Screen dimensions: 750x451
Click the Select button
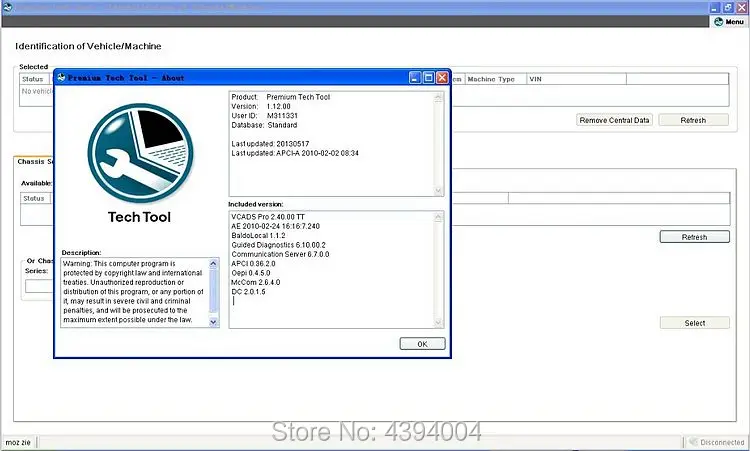[695, 323]
